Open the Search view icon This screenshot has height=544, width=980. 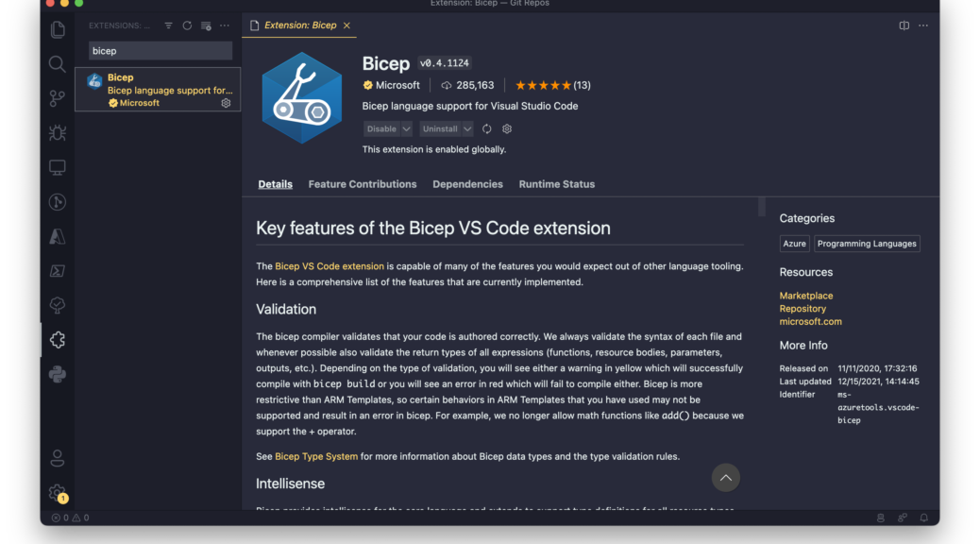point(58,64)
